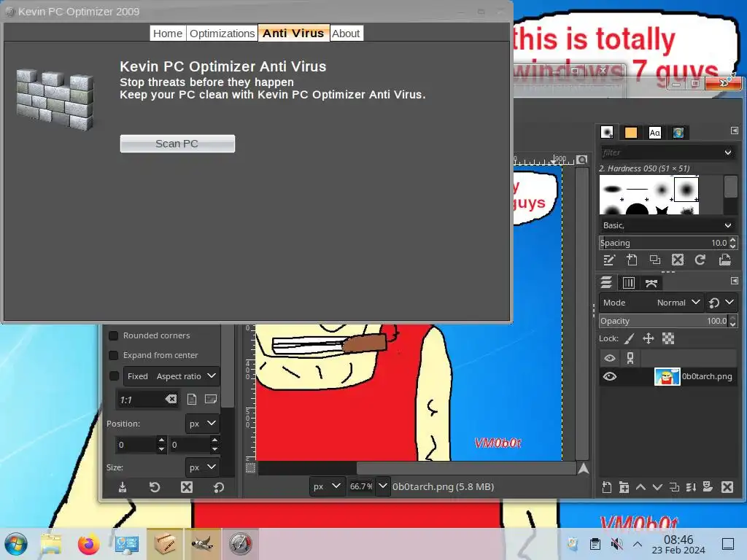
Task: Open the brushes dock configure menu arrow
Action: (734, 131)
